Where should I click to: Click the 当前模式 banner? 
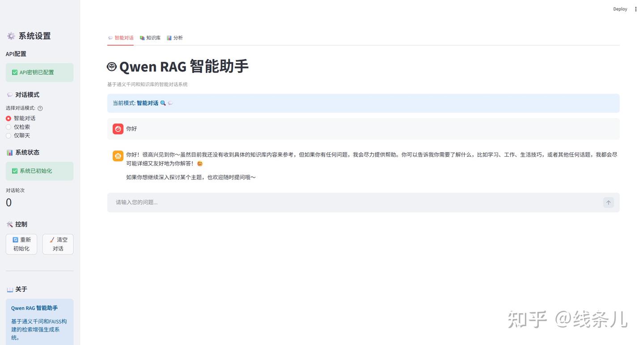coord(363,103)
